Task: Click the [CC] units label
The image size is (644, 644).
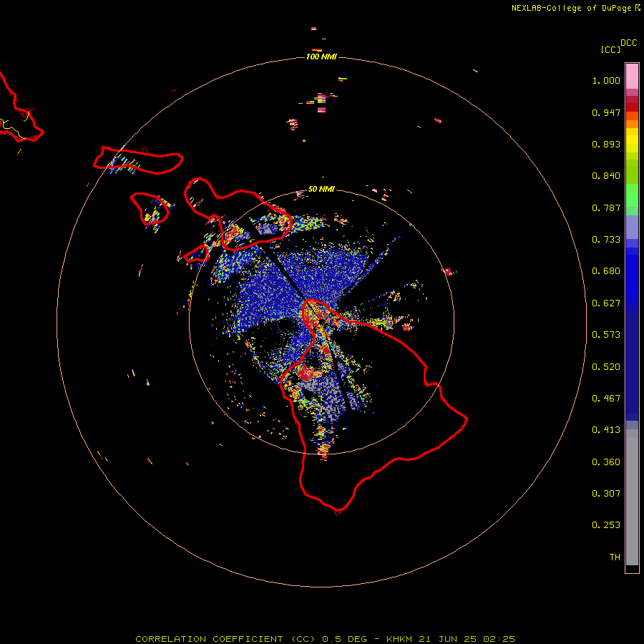Action: pos(610,49)
